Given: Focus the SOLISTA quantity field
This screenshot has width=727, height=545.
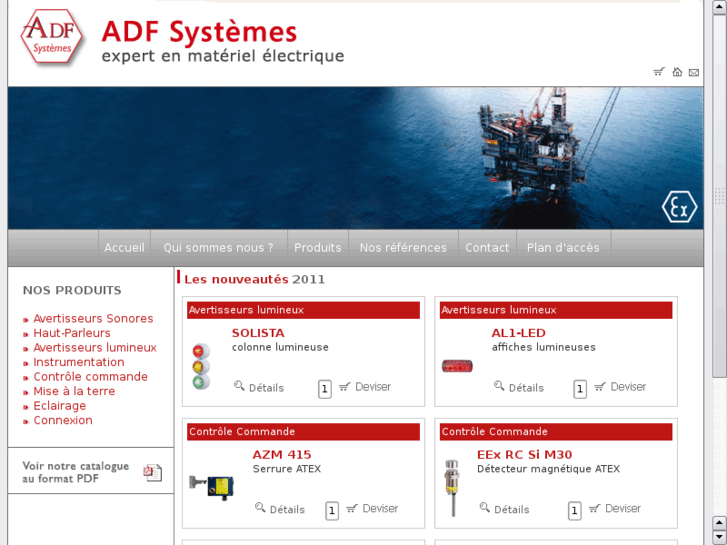Looking at the screenshot, I should (325, 389).
